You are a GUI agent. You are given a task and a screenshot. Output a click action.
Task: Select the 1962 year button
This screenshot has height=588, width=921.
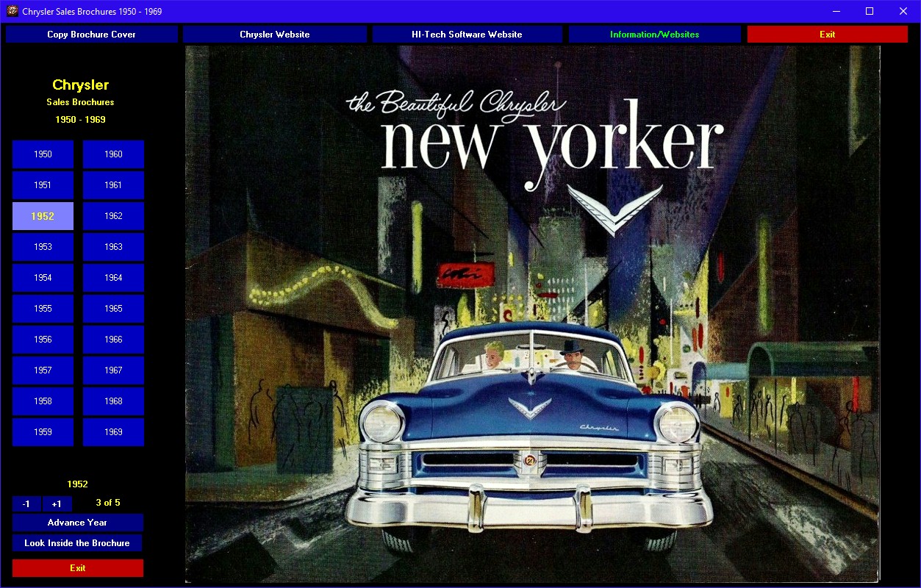113,216
